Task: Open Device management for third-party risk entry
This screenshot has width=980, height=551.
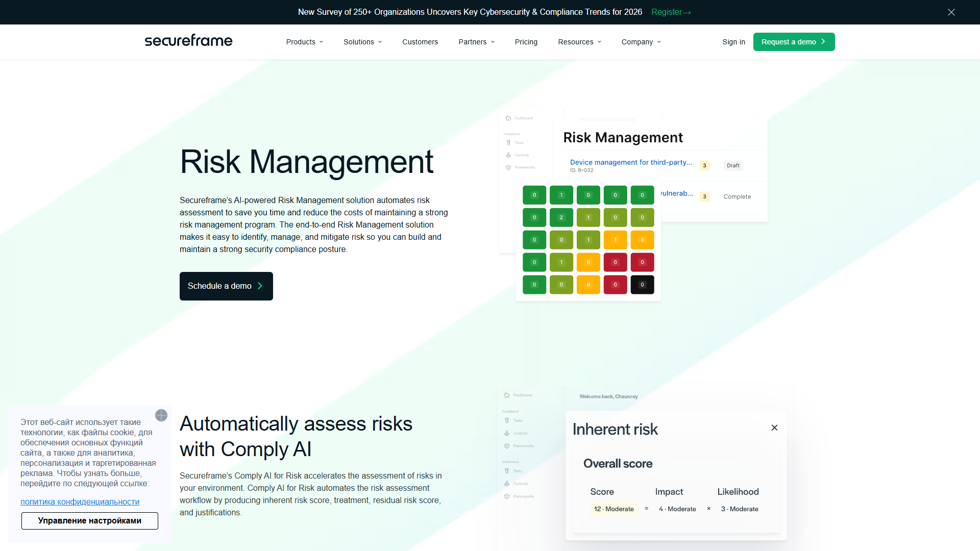Action: point(631,162)
